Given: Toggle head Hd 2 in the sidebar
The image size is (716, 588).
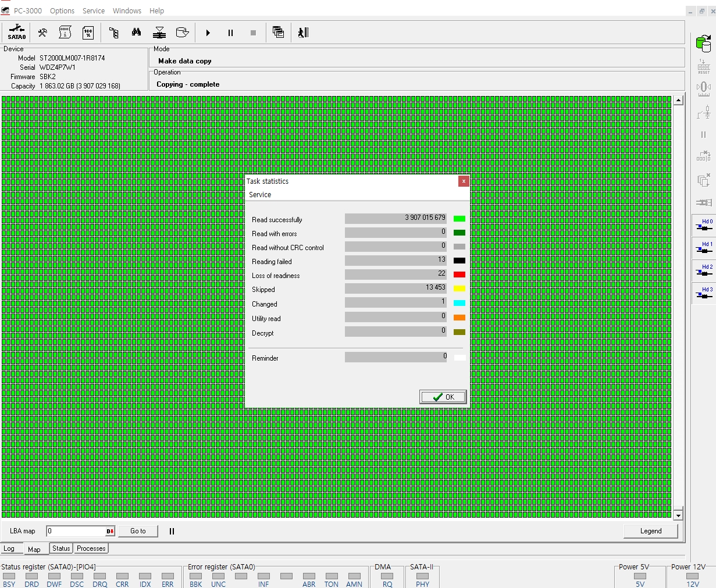Looking at the screenshot, I should pos(704,272).
